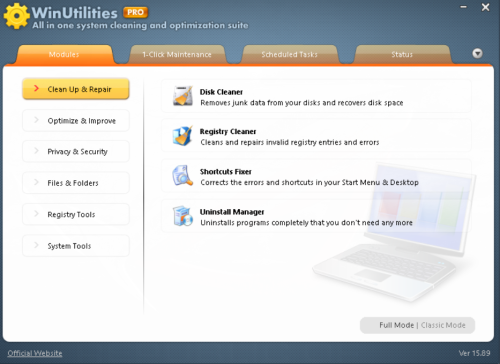500x364 pixels.
Task: Click the chevron next to Privacy & Security
Action: point(36,151)
